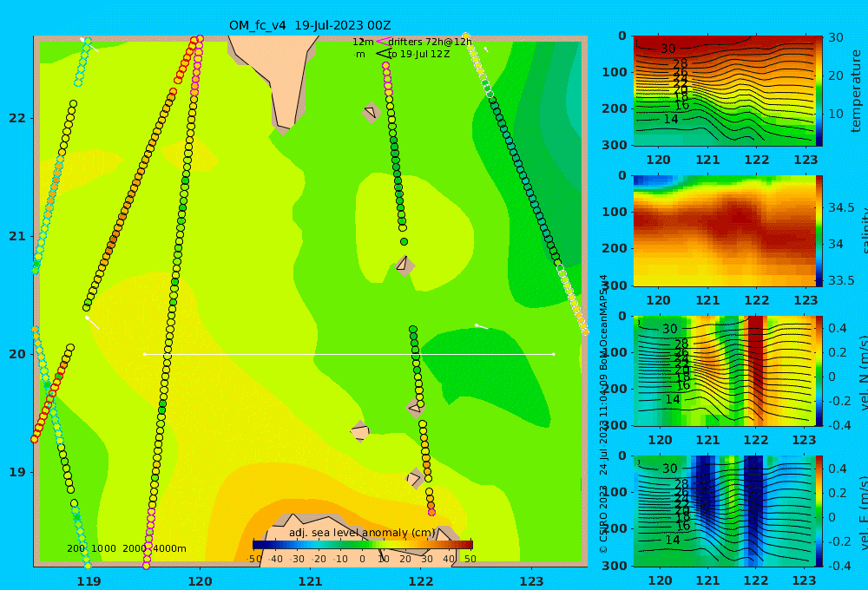Click the vertical 'temperature' axis label
The height and width of the screenshot is (590, 868).
pyautogui.click(x=856, y=91)
